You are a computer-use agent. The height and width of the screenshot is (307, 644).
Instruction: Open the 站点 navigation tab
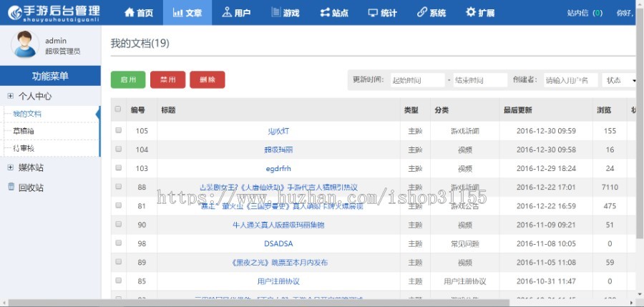point(334,12)
